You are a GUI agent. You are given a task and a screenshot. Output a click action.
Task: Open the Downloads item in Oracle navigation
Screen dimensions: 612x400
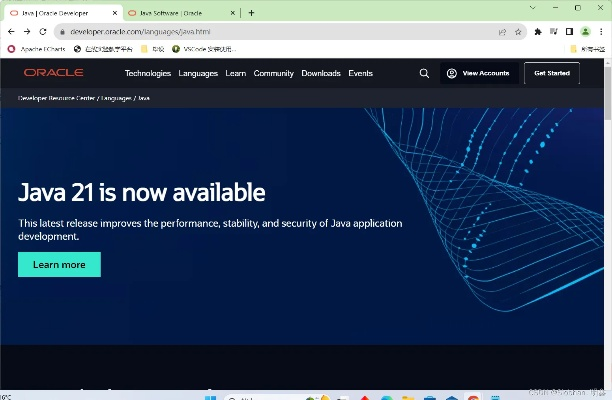(320, 73)
